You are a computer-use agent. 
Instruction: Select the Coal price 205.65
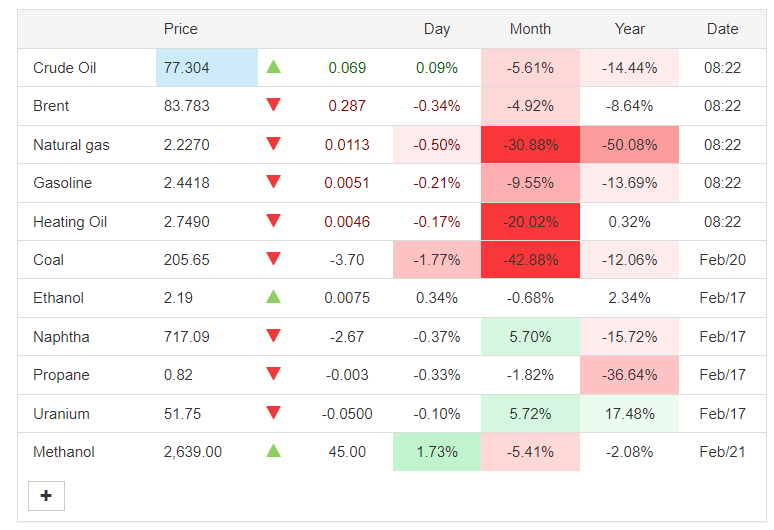tap(187, 260)
